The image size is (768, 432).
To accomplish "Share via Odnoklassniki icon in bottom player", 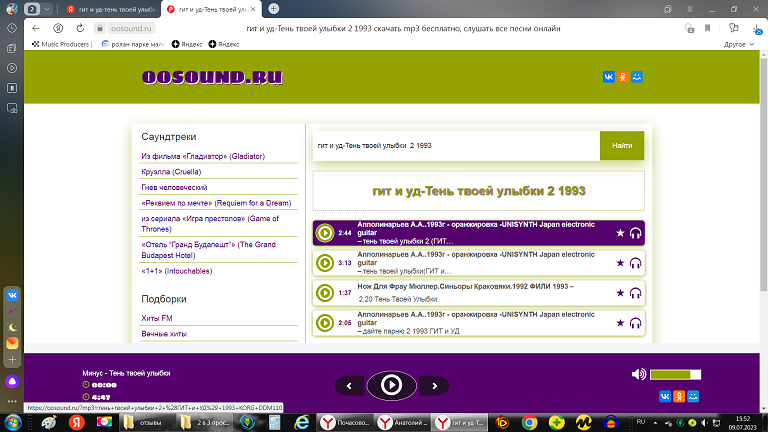I will pos(679,396).
